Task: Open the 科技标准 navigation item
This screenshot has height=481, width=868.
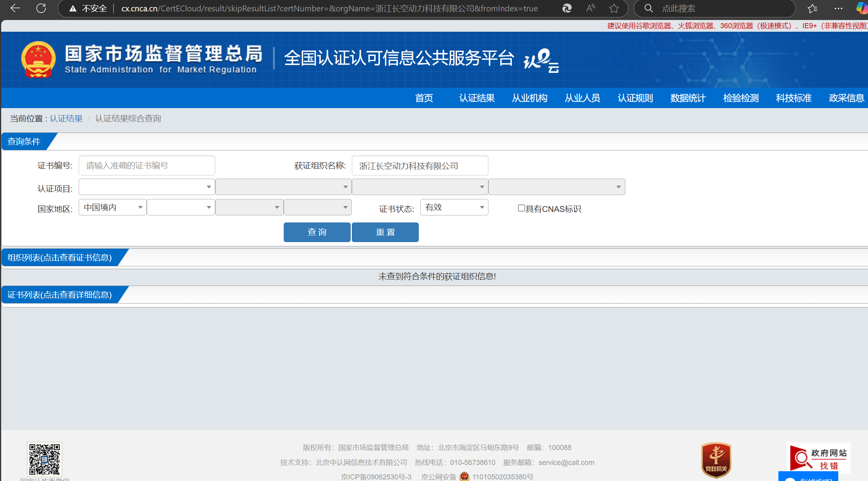Action: pos(794,98)
